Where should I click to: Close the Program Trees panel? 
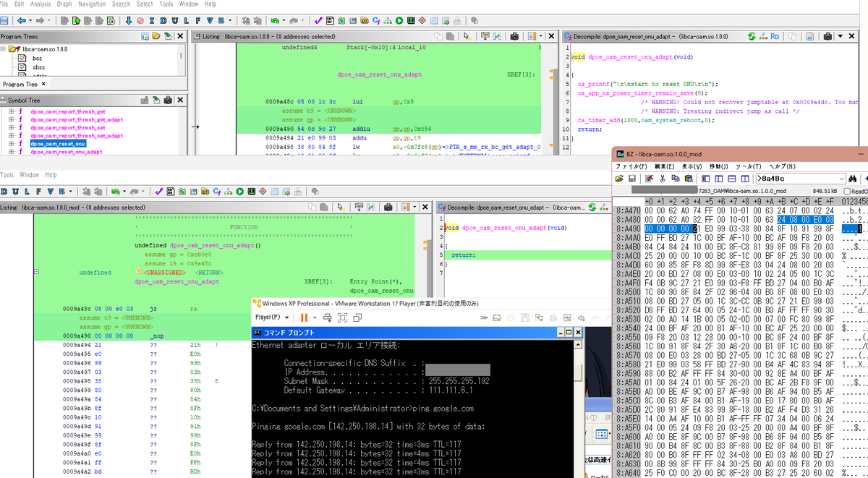pyautogui.click(x=180, y=35)
